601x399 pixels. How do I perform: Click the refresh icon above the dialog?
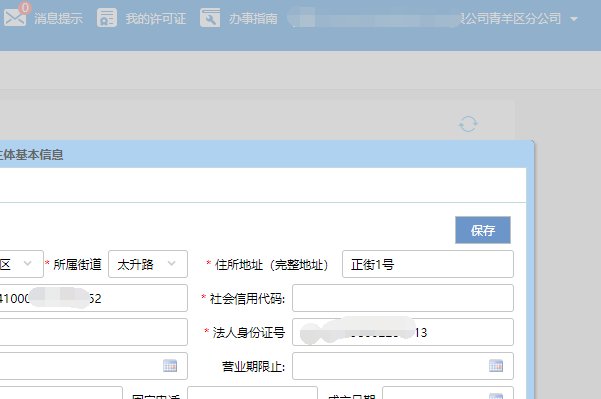468,124
